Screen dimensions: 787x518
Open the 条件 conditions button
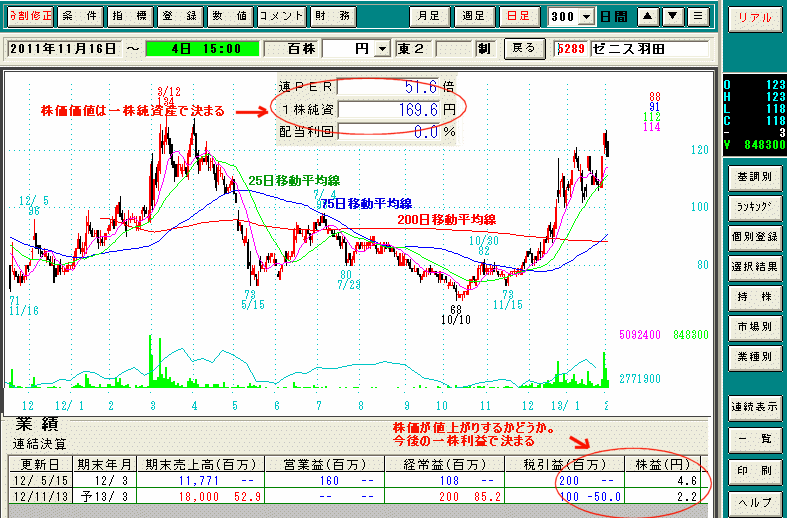click(x=80, y=17)
